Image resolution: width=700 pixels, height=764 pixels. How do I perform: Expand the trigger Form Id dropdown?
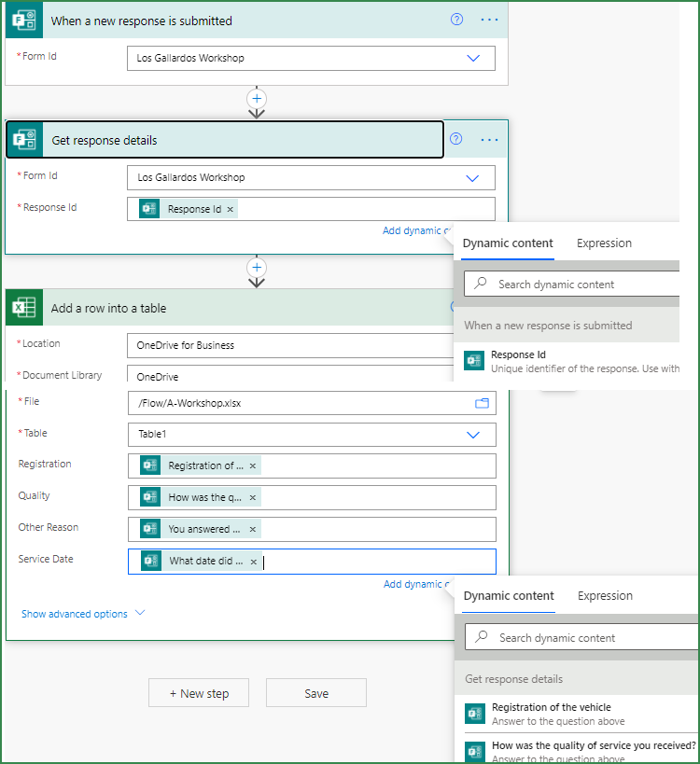pos(473,58)
